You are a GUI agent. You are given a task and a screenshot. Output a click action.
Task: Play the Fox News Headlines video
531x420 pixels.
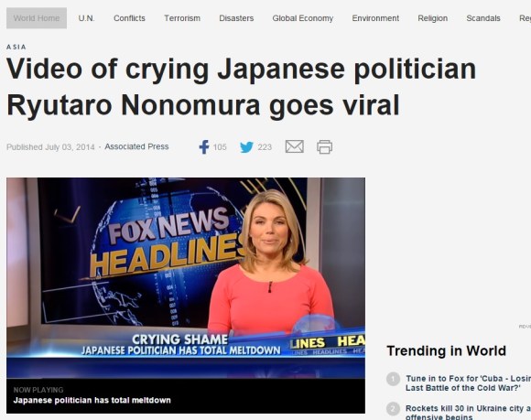pos(186,277)
